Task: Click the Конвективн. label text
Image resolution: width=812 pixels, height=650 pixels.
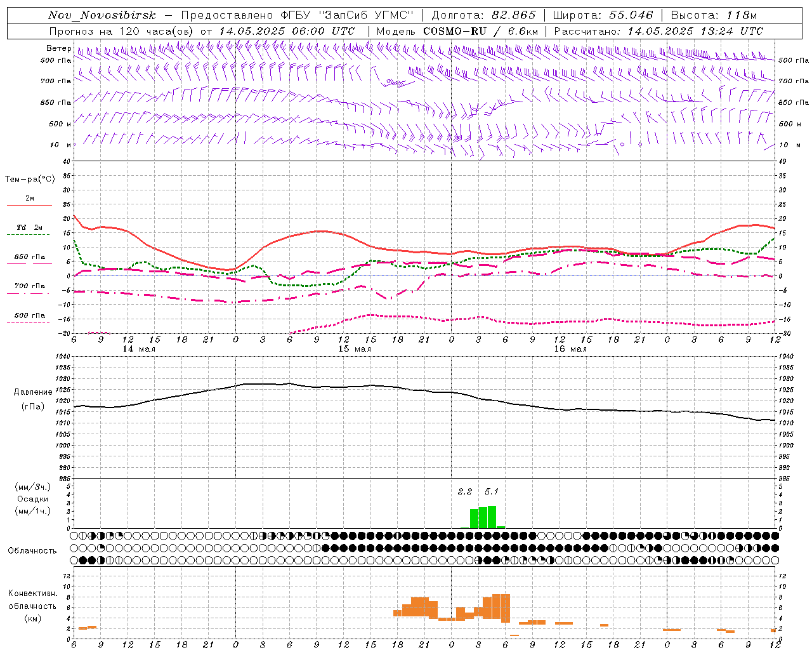Action: (x=33, y=594)
